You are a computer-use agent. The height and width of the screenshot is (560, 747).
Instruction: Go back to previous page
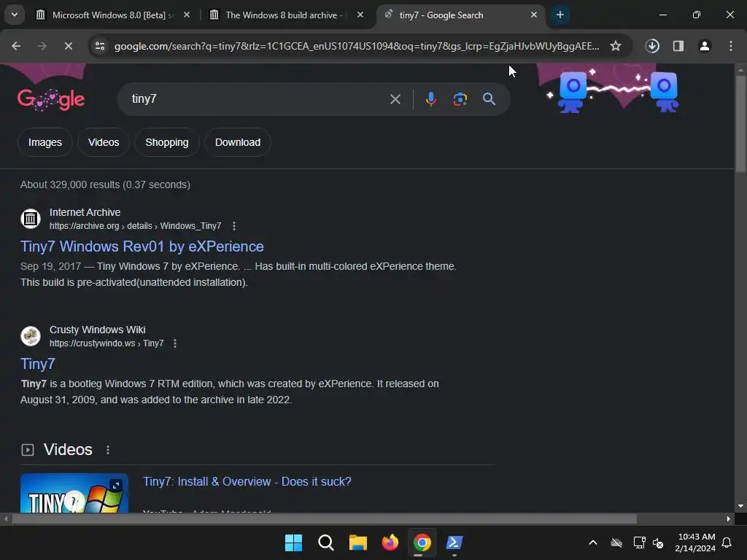pos(16,46)
